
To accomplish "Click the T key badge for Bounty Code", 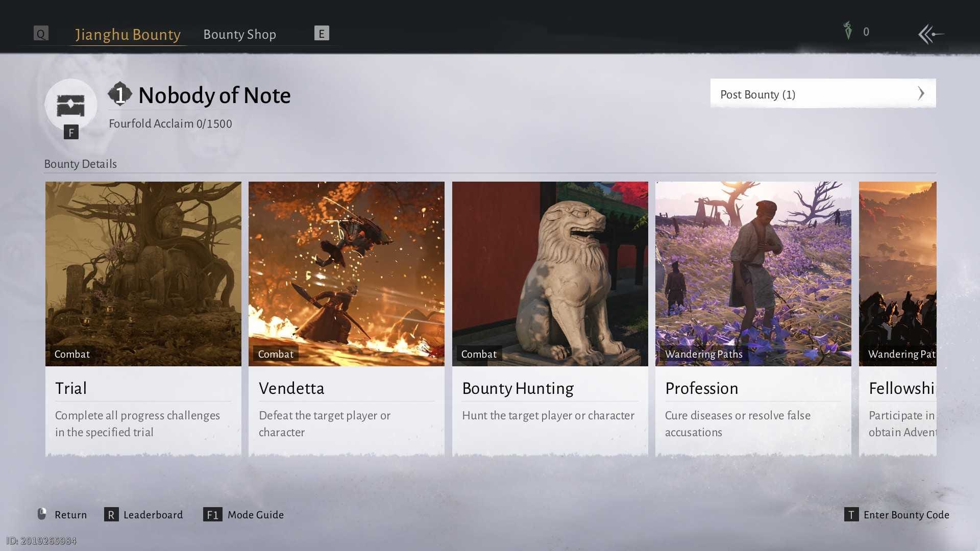I will [x=850, y=515].
